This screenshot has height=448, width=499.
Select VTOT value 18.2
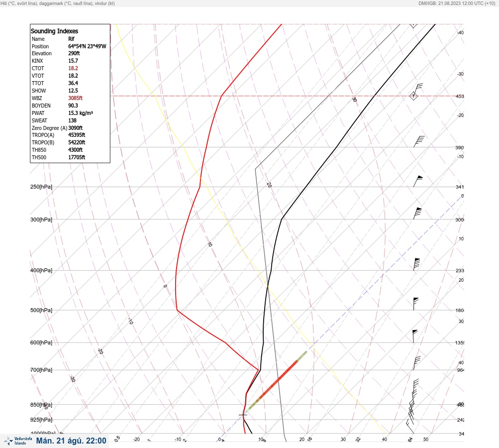pyautogui.click(x=73, y=76)
